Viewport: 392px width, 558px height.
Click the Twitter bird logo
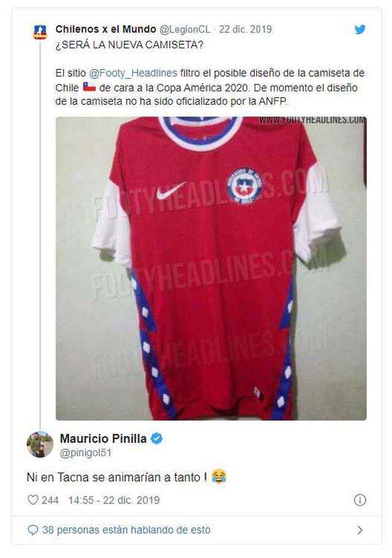[x=360, y=29]
